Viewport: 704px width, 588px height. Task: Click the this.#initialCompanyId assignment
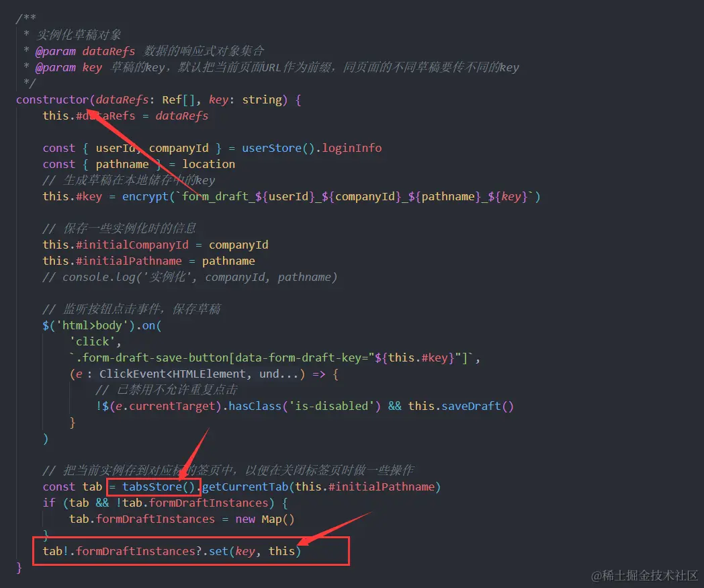[118, 245]
